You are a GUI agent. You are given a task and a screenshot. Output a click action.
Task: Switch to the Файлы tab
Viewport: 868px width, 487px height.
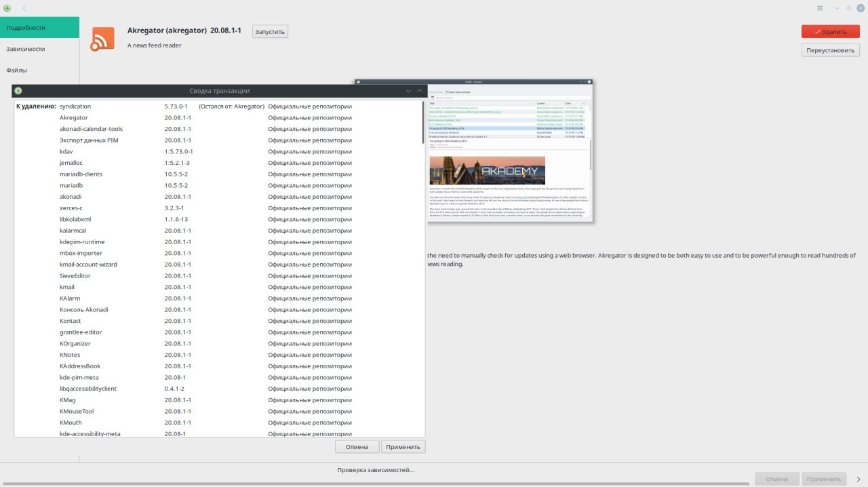coord(39,70)
